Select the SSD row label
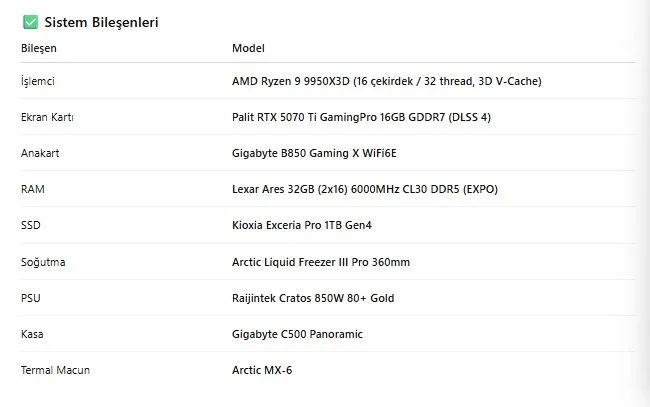Screen dimensions: 650x407 point(31,226)
